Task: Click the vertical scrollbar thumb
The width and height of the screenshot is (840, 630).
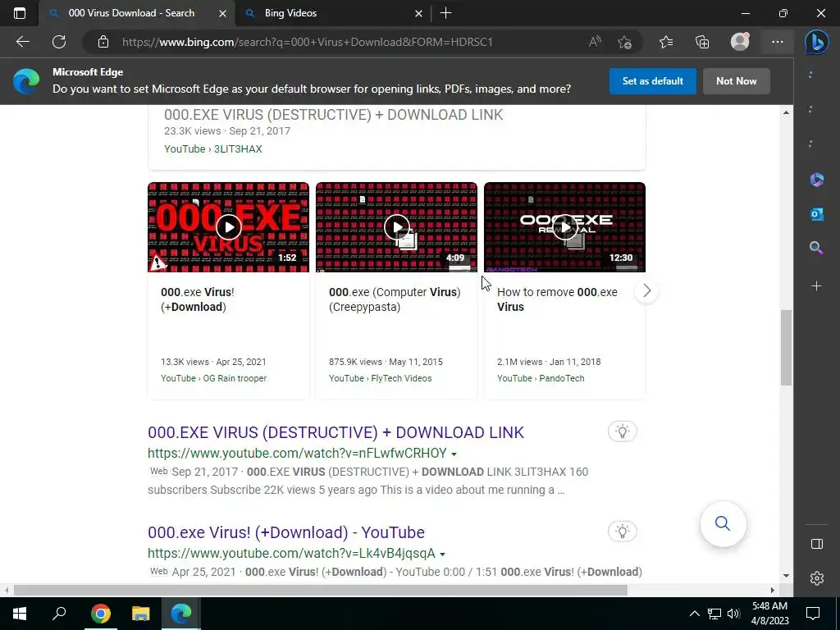Action: [x=786, y=348]
